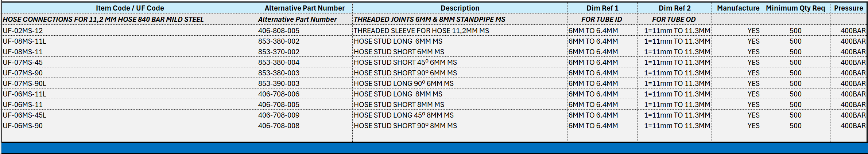Click the UF-07MS-45 item code cell

(x=23, y=62)
